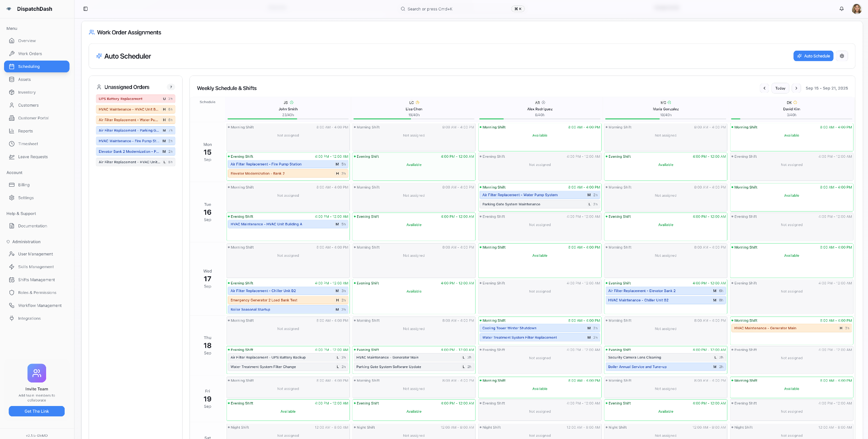Select Scheduling menu item
The width and height of the screenshot is (868, 439).
coord(37,66)
